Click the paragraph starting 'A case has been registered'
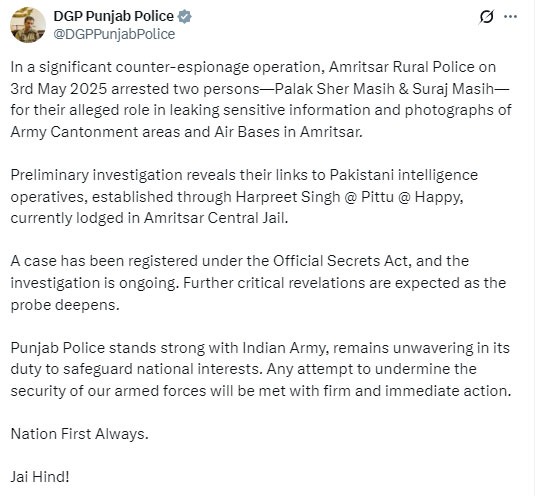 coord(258,283)
